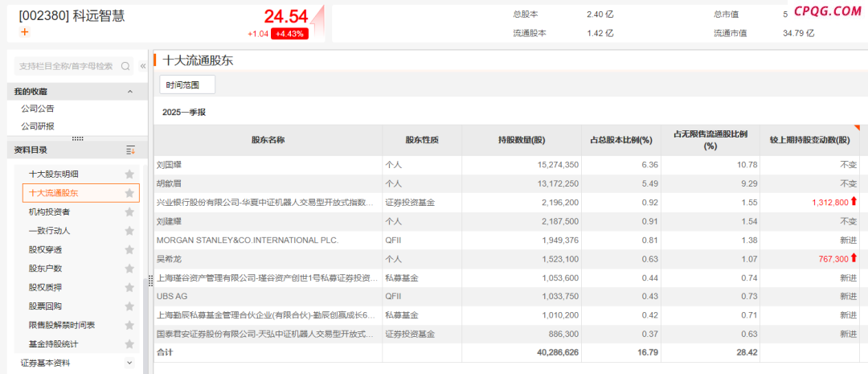
Task: Click the +4.43% change badge
Action: [289, 34]
